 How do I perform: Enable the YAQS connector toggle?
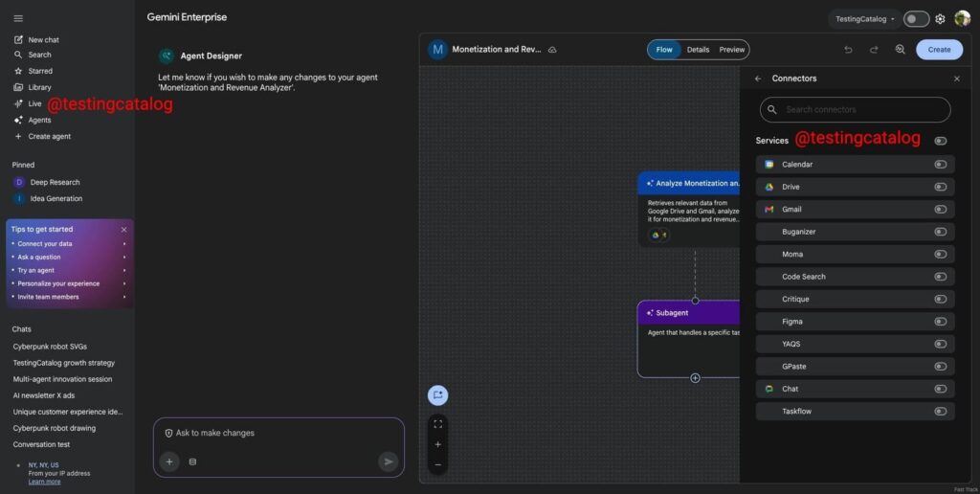pyautogui.click(x=941, y=345)
